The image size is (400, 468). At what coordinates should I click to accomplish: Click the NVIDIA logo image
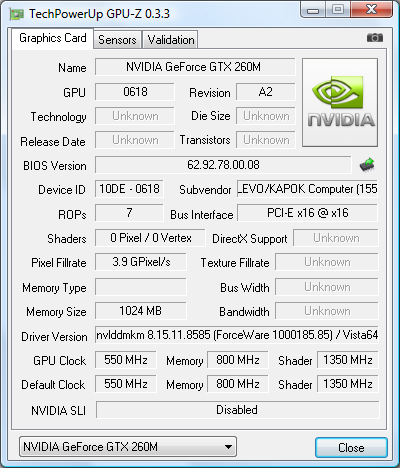(340, 103)
